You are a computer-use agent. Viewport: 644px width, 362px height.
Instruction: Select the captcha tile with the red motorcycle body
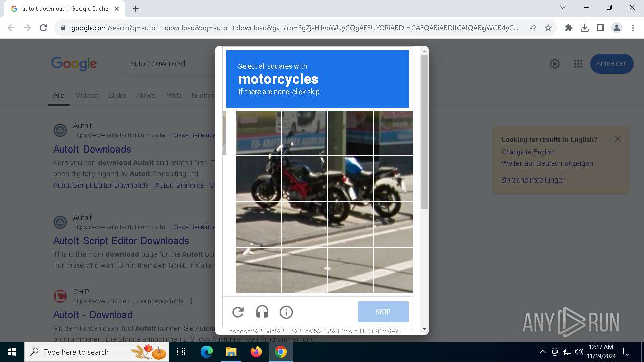(304, 178)
